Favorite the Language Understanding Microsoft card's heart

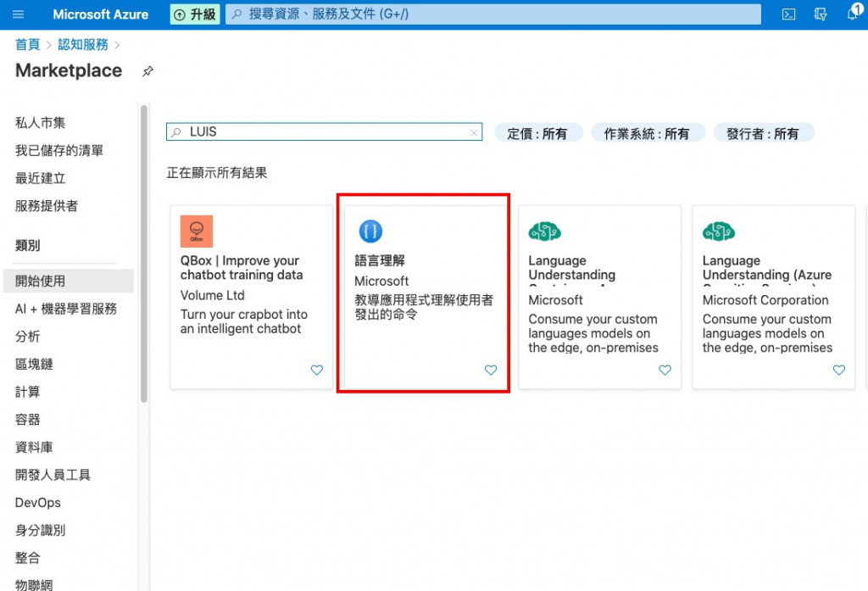pyautogui.click(x=665, y=370)
